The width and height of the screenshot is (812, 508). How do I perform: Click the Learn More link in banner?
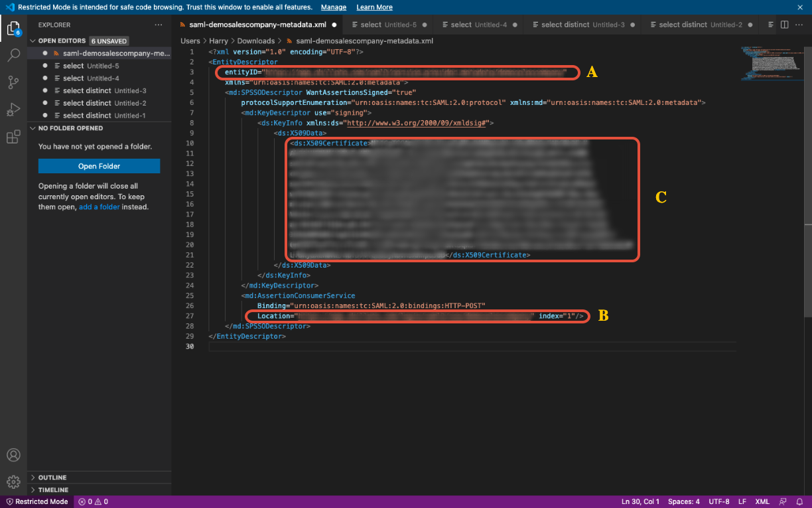(x=374, y=7)
